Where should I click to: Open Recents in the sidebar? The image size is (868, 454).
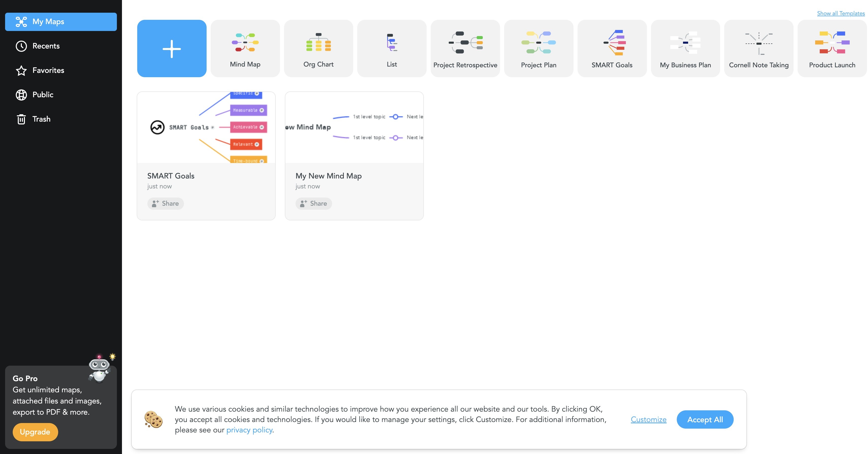pos(46,46)
